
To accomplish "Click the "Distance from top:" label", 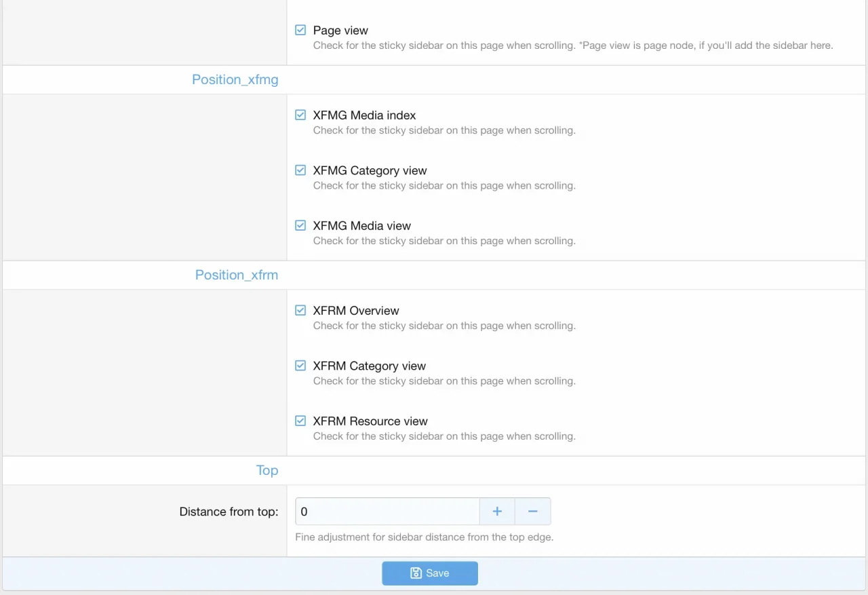I will point(229,512).
